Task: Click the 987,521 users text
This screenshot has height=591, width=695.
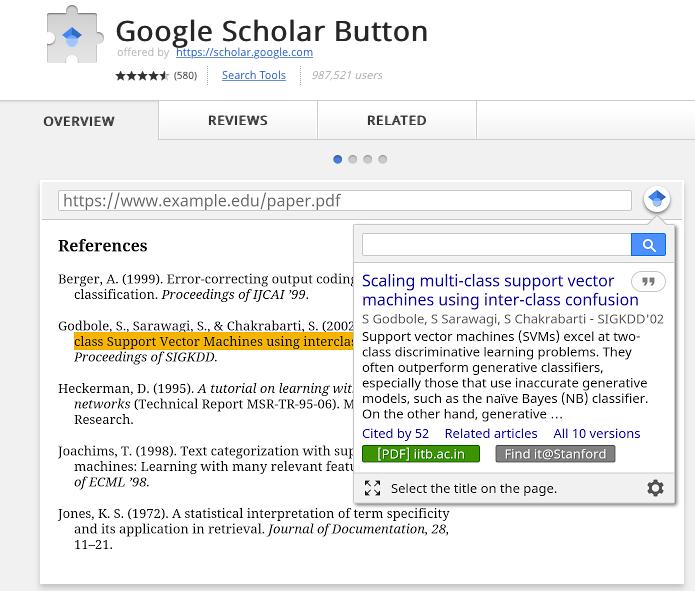Action: pyautogui.click(x=347, y=75)
